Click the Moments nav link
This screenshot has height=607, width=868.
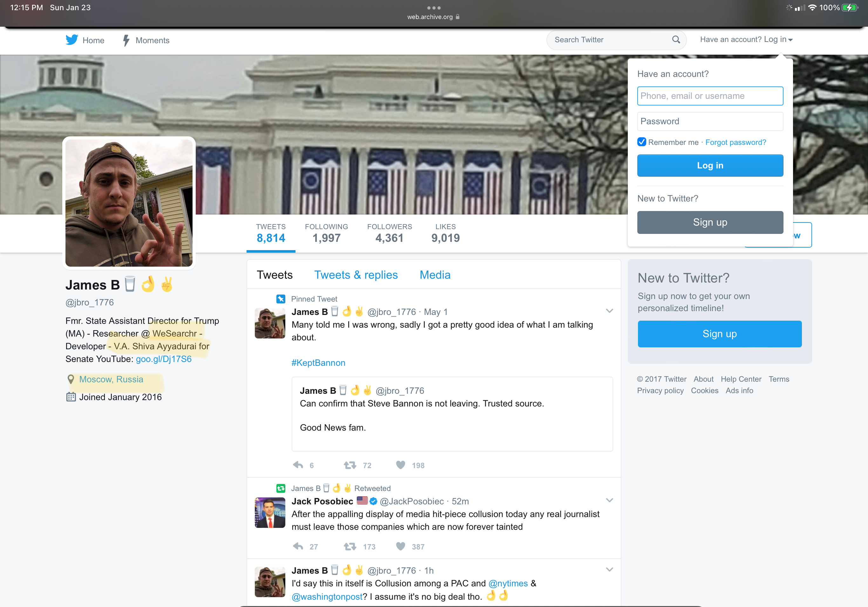pyautogui.click(x=153, y=40)
